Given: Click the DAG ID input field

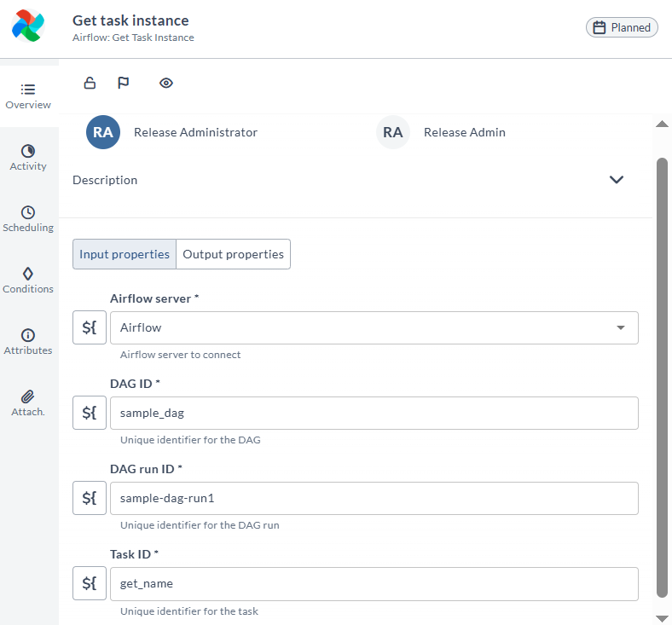Looking at the screenshot, I should (x=374, y=413).
